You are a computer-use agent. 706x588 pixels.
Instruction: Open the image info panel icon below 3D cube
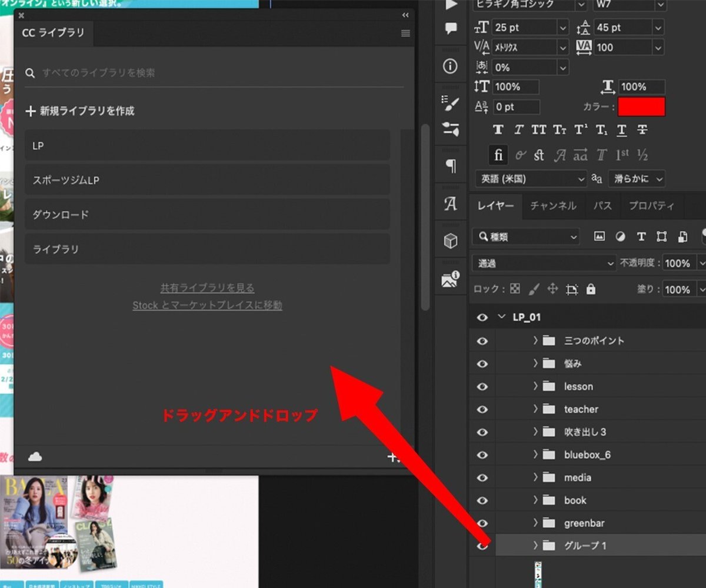[450, 279]
